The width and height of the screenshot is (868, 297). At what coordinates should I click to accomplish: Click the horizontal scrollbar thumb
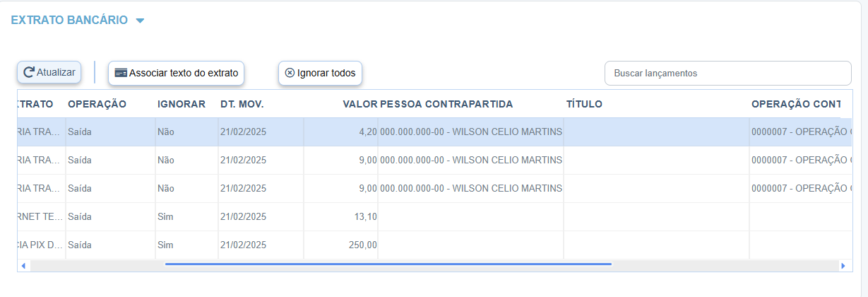(388, 264)
